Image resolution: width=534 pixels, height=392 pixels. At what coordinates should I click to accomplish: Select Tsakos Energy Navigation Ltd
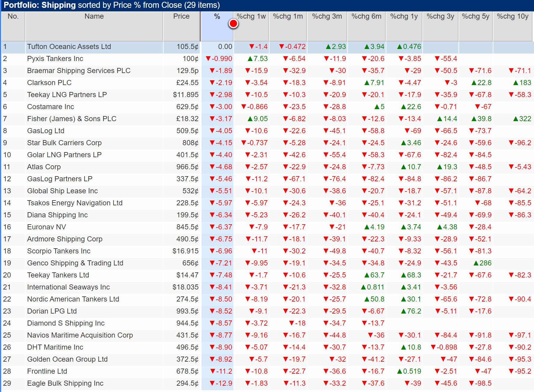[75, 203]
